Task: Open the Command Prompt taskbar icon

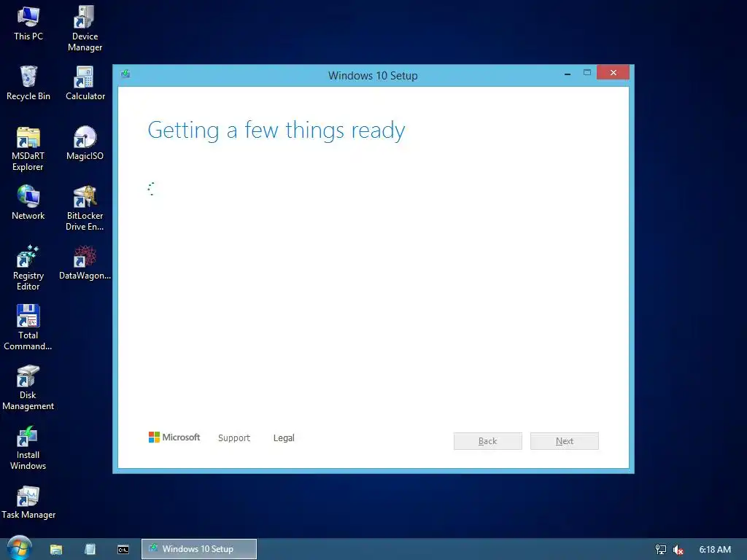Action: [123, 550]
